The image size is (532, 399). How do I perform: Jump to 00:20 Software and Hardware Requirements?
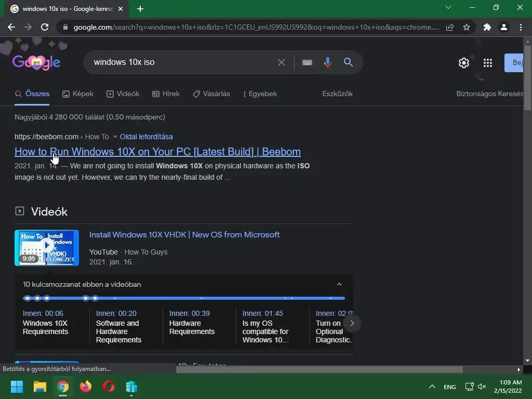click(118, 327)
